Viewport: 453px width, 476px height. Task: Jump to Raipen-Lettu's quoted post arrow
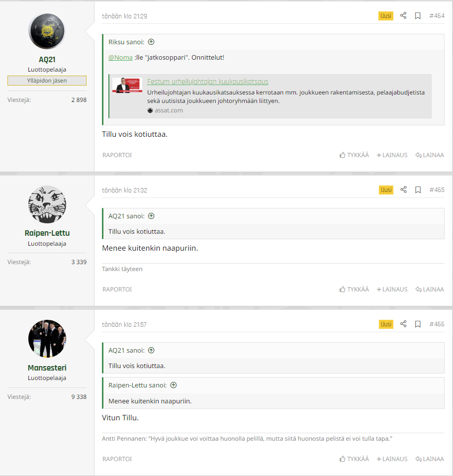[174, 385]
